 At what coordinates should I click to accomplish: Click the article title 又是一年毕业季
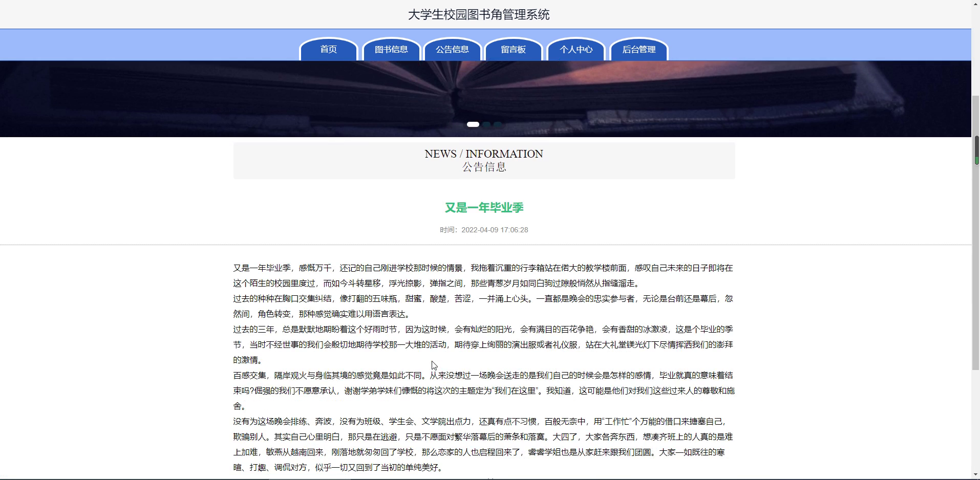click(x=484, y=207)
